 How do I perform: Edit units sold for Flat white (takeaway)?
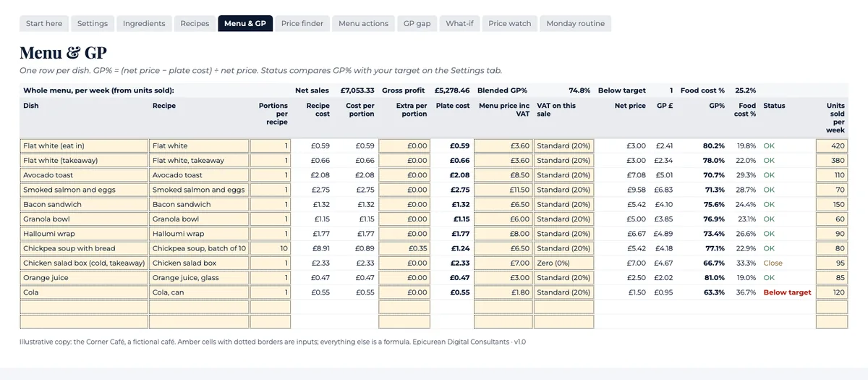pyautogui.click(x=832, y=160)
